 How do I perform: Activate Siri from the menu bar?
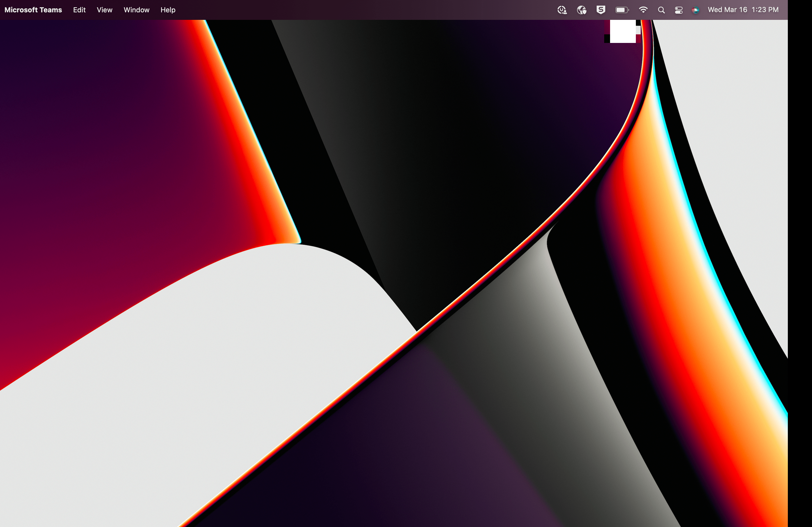tap(695, 10)
